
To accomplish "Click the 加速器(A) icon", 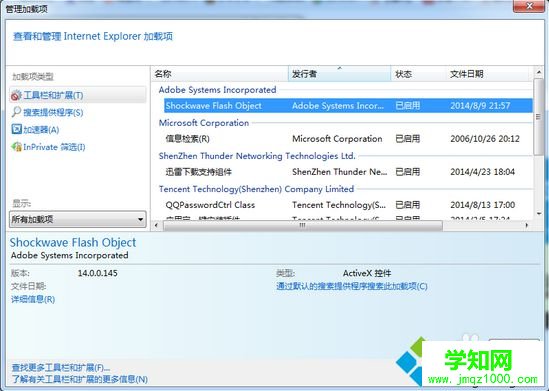I will coord(16,129).
